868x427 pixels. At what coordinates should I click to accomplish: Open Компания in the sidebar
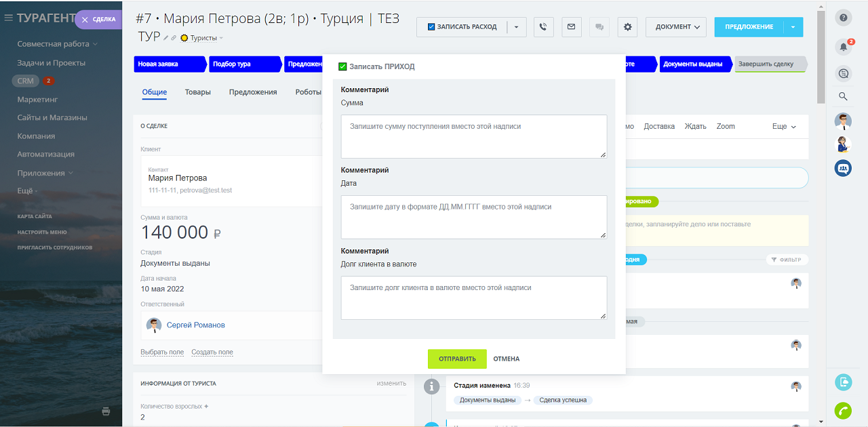[x=36, y=136]
